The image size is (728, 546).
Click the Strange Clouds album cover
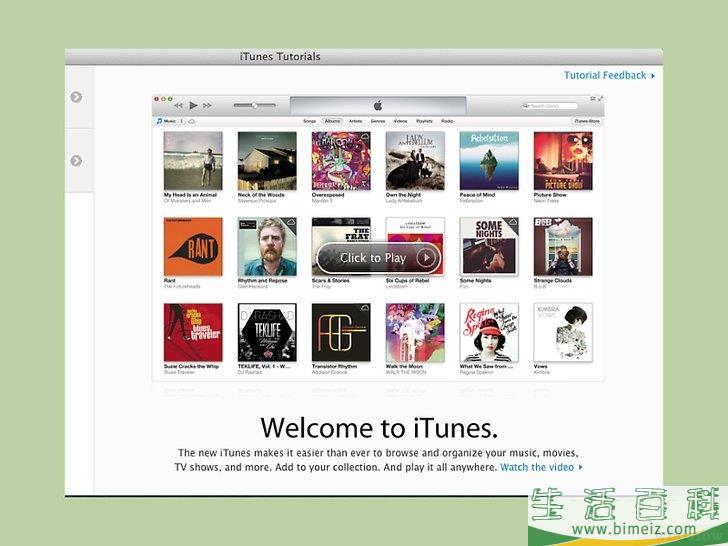[563, 247]
